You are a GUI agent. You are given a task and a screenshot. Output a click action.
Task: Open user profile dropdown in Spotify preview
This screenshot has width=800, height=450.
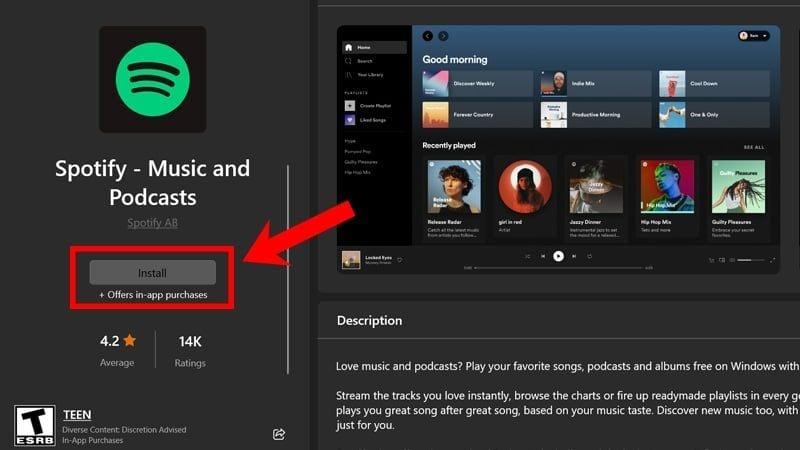click(753, 36)
